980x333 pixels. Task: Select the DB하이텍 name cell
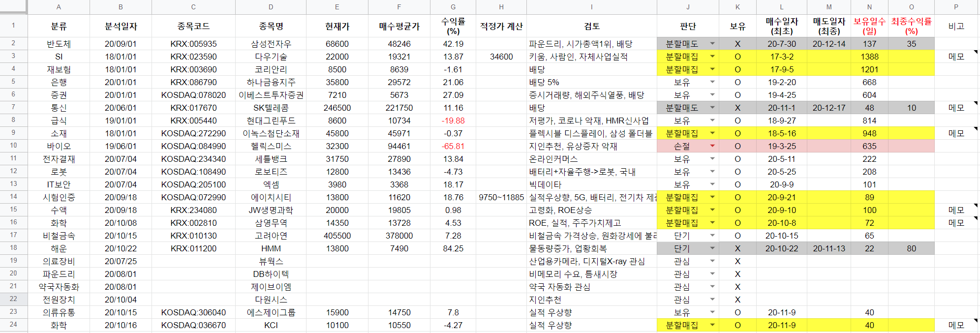[x=271, y=274]
